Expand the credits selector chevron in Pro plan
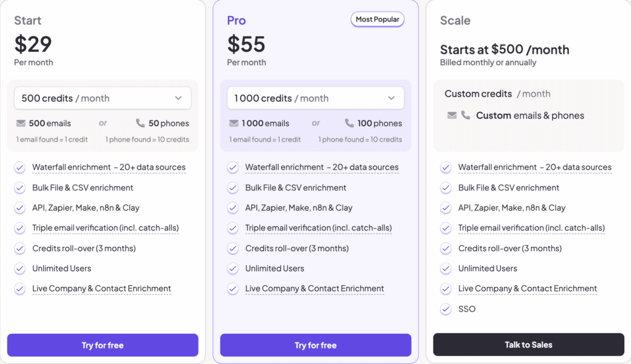Image resolution: width=631 pixels, height=364 pixels. point(391,97)
